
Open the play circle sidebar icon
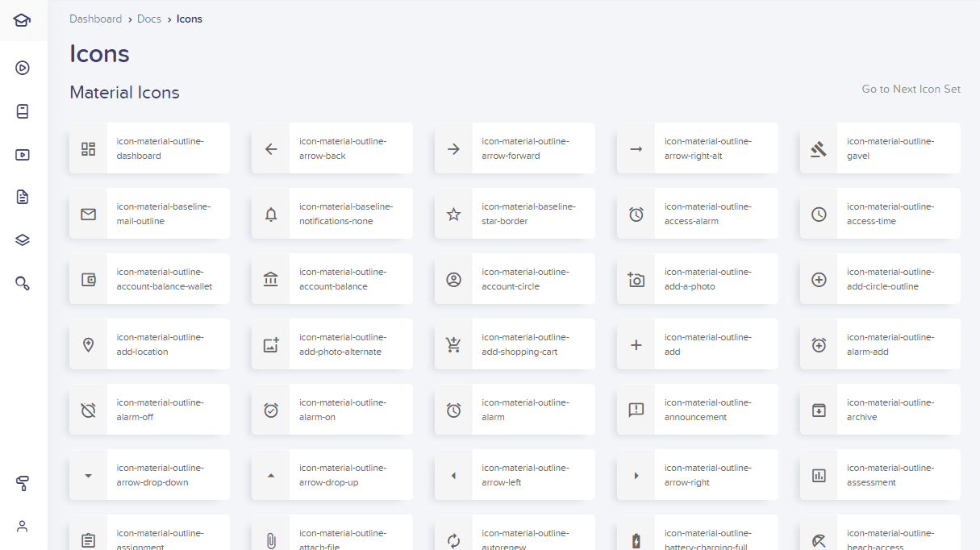click(23, 68)
